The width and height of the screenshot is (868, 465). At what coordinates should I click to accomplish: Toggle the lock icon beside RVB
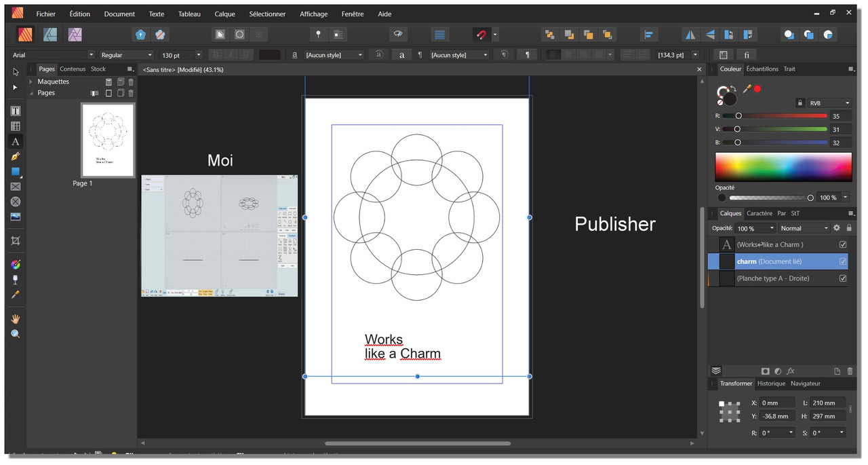(800, 103)
